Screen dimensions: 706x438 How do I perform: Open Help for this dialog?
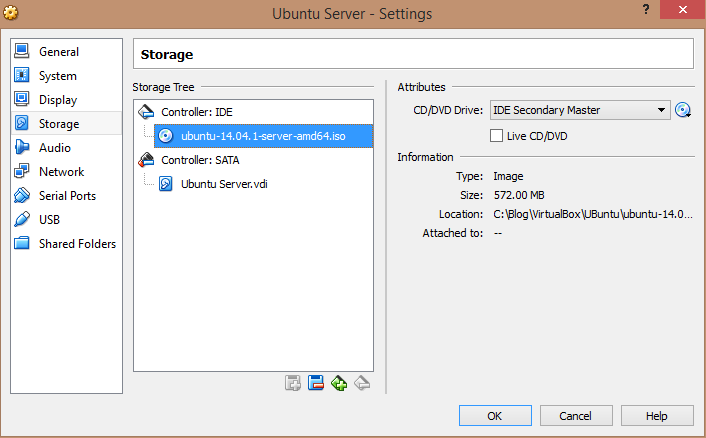[x=657, y=415]
